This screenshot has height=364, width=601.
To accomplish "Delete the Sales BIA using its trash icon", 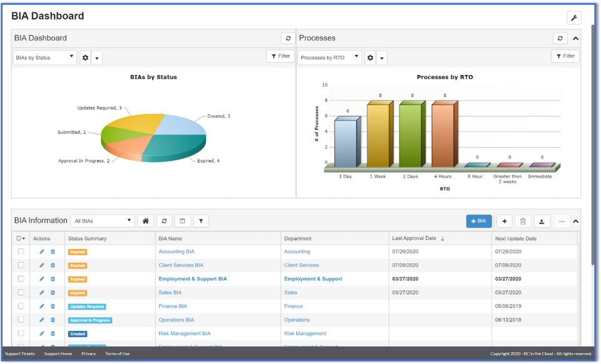I will coord(52,292).
